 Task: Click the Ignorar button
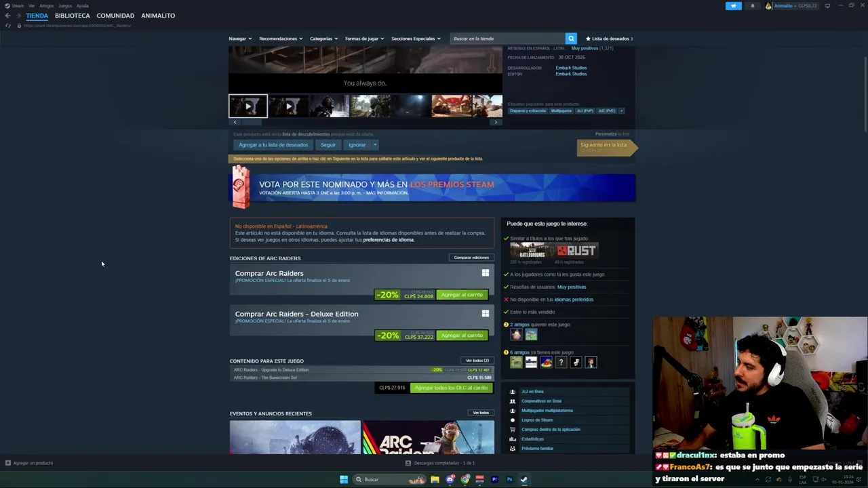tap(357, 145)
